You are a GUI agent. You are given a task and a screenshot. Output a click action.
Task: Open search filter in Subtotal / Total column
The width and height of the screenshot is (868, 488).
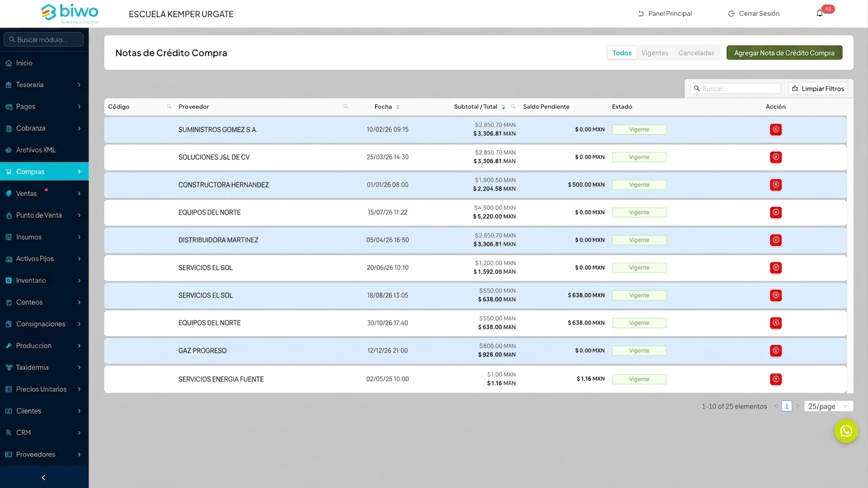pyautogui.click(x=513, y=107)
